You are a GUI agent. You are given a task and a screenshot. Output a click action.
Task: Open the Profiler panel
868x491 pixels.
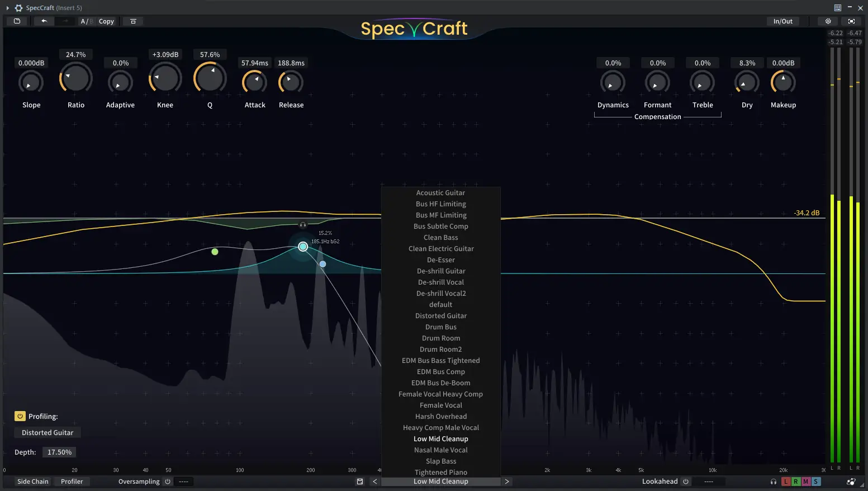[x=72, y=481]
